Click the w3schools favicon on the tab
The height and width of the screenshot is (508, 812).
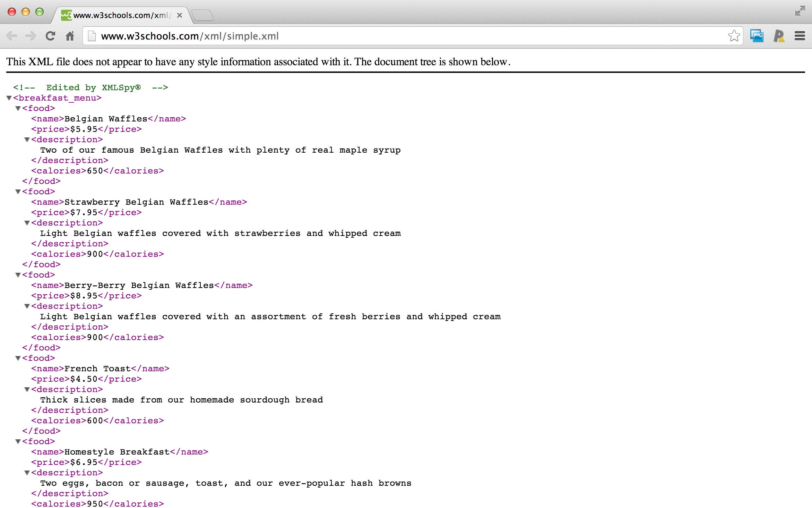pos(66,15)
